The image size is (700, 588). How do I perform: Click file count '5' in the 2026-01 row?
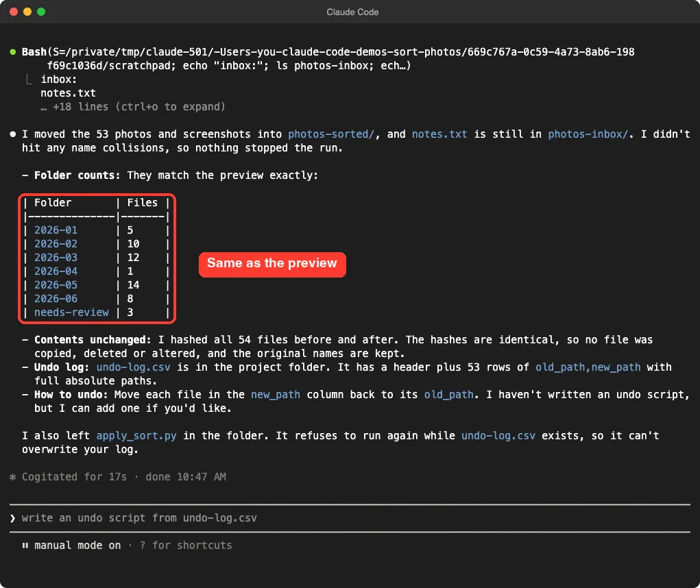pos(130,230)
